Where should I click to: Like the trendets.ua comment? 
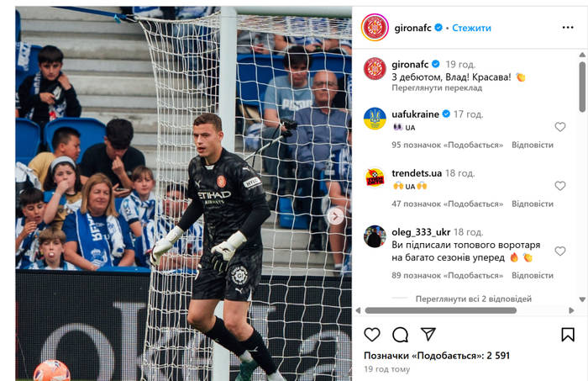click(560, 186)
